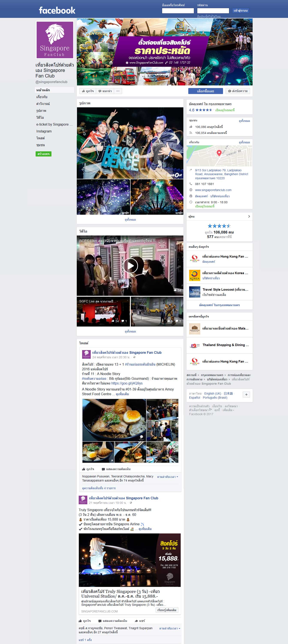Open the Malaysia Fan Club page icon
Screen dimensions: 288x644
[195, 329]
